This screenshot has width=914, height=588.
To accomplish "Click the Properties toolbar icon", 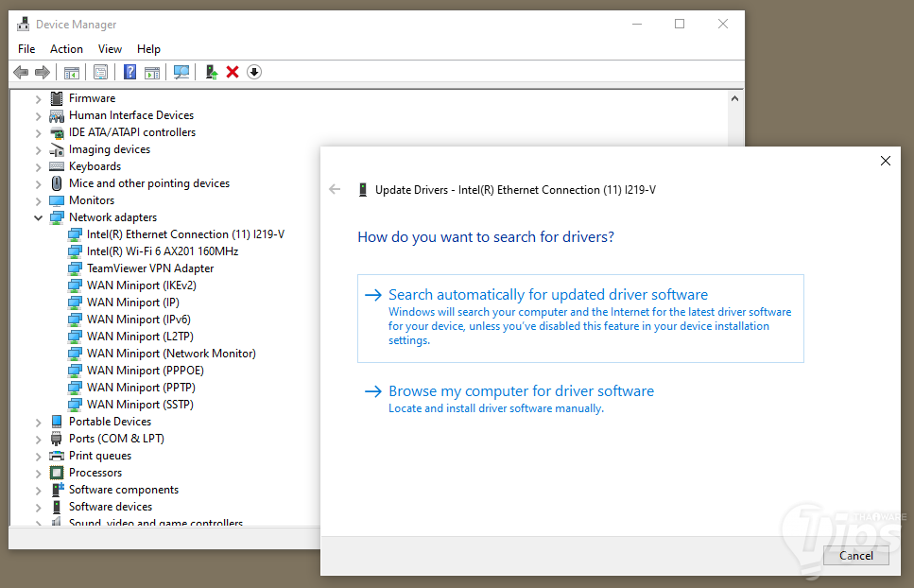I will click(x=100, y=72).
